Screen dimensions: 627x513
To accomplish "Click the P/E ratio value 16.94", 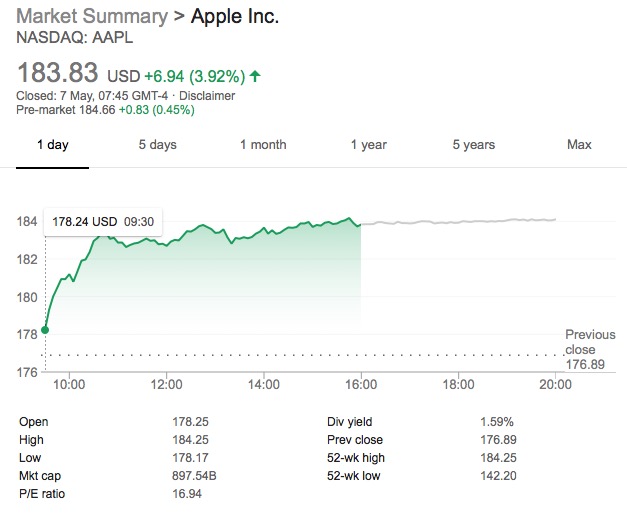I will point(188,493).
